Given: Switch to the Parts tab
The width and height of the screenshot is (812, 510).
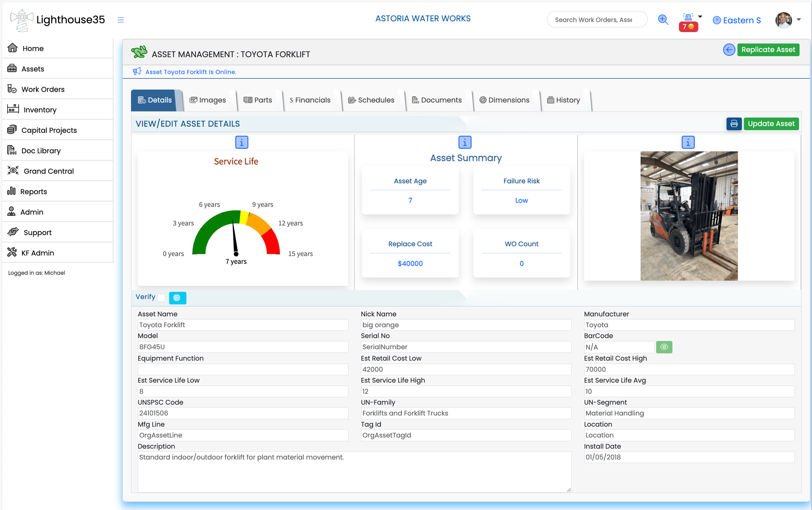Looking at the screenshot, I should pos(258,100).
